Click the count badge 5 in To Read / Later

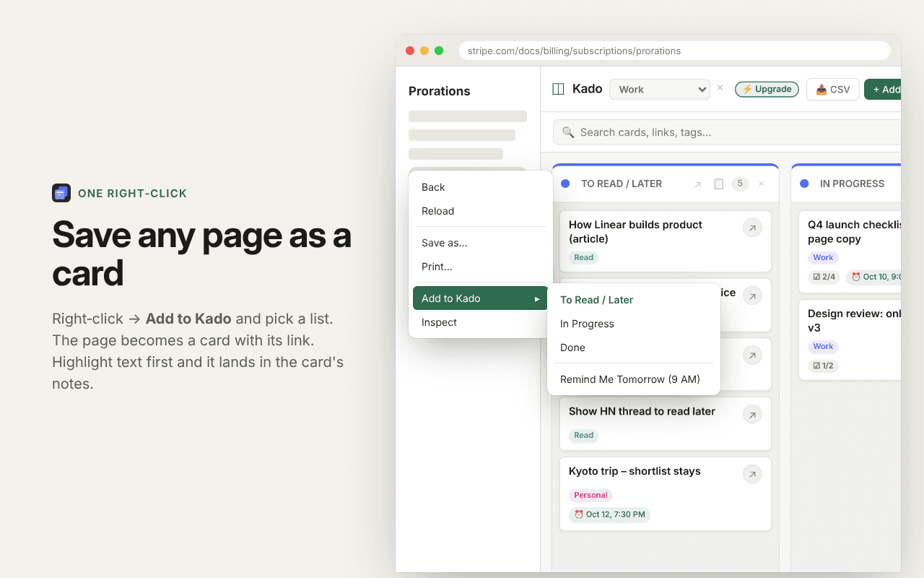pyautogui.click(x=740, y=184)
